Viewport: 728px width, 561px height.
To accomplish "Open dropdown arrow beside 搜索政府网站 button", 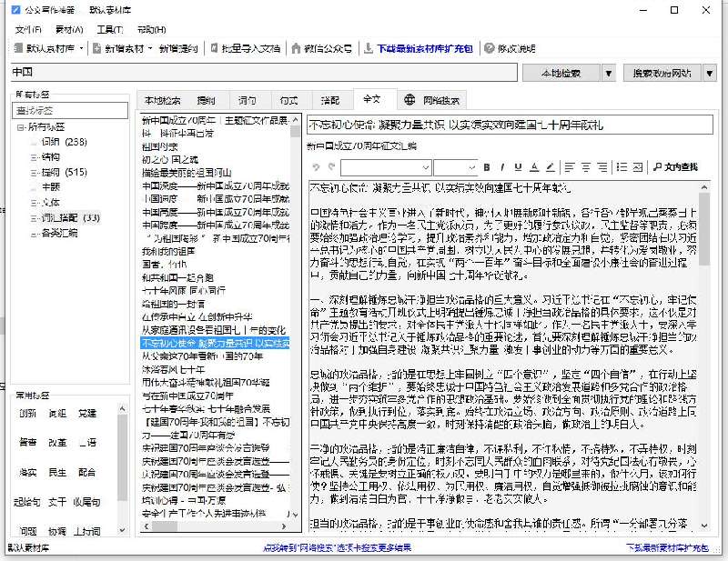I will tap(710, 73).
